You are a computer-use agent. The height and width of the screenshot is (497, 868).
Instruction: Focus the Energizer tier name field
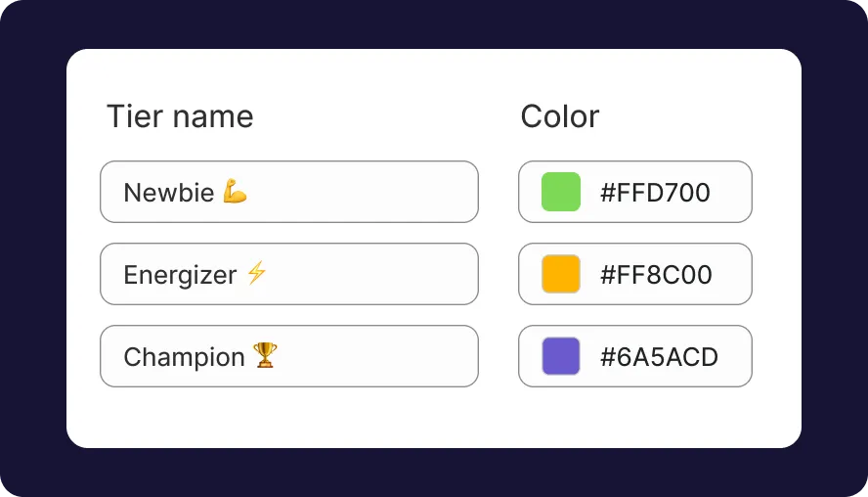click(x=289, y=274)
